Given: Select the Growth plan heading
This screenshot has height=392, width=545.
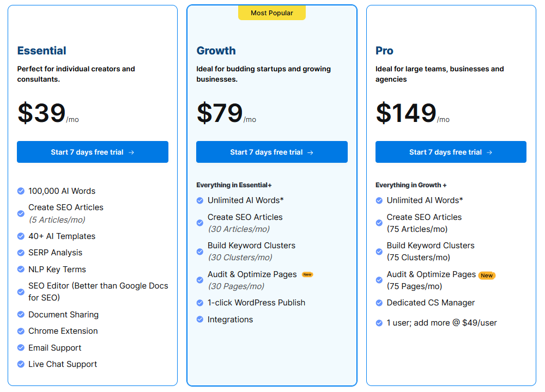Looking at the screenshot, I should pos(216,51).
